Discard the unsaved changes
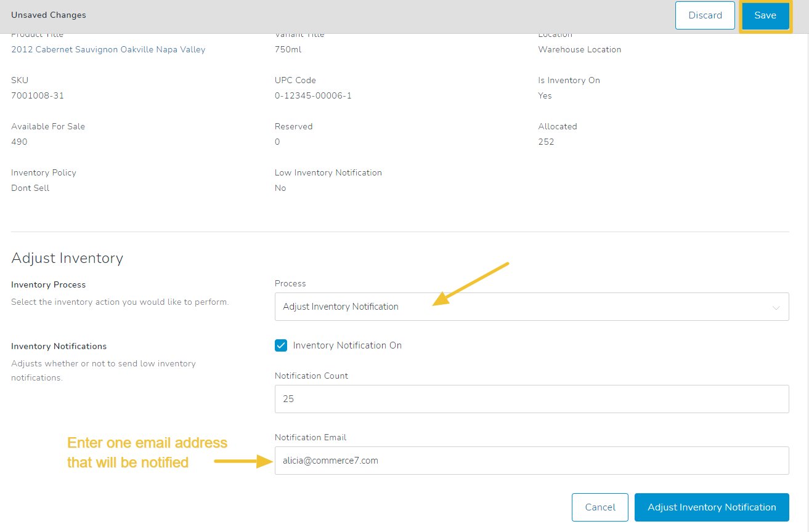The width and height of the screenshot is (809, 532). 705,15
